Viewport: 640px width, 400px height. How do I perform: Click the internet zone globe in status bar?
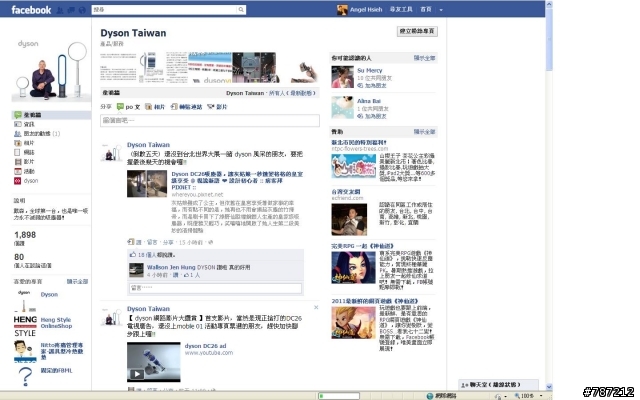click(x=429, y=396)
